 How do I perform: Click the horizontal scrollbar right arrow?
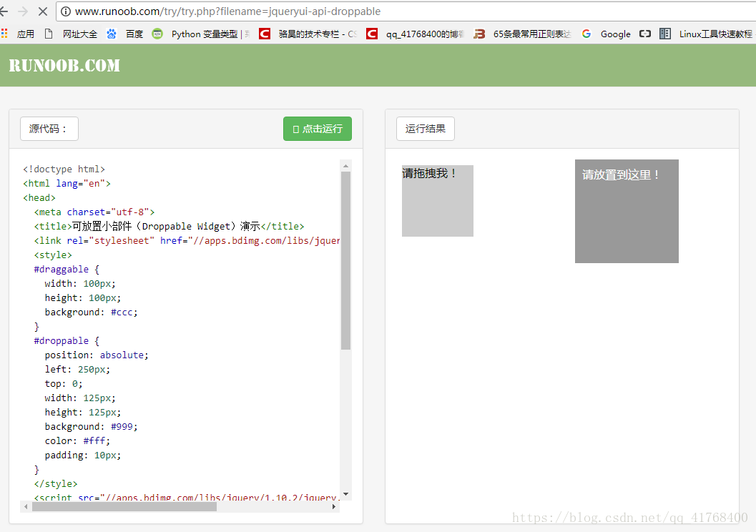pos(334,506)
